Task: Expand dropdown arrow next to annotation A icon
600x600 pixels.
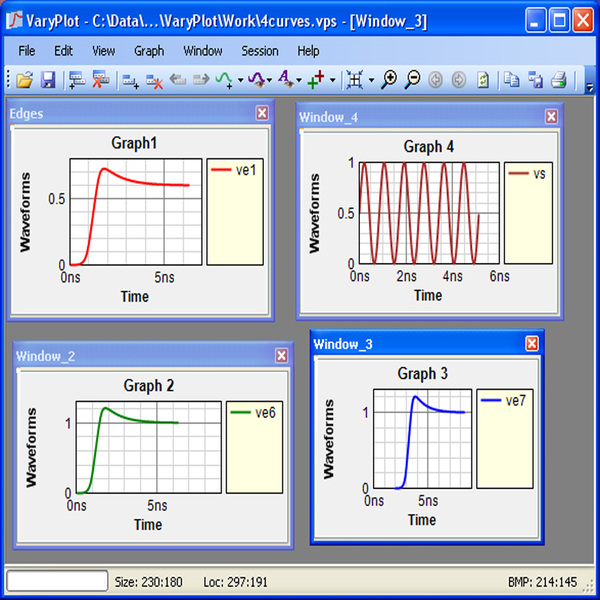Action: coord(299,80)
